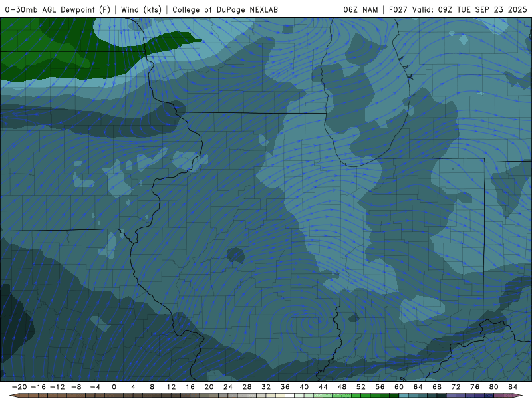
Task: Click the "52" label on the color scale
Action: click(x=361, y=387)
